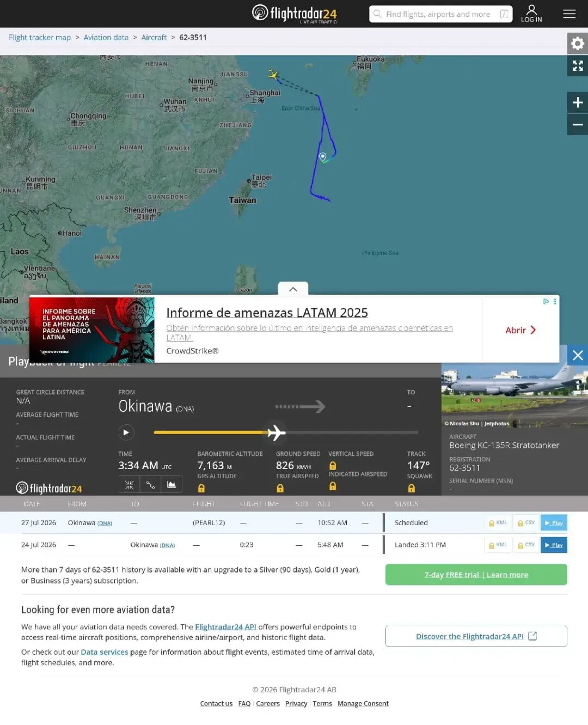Click the Scheduled status cell
The width and height of the screenshot is (588, 725).
click(411, 523)
